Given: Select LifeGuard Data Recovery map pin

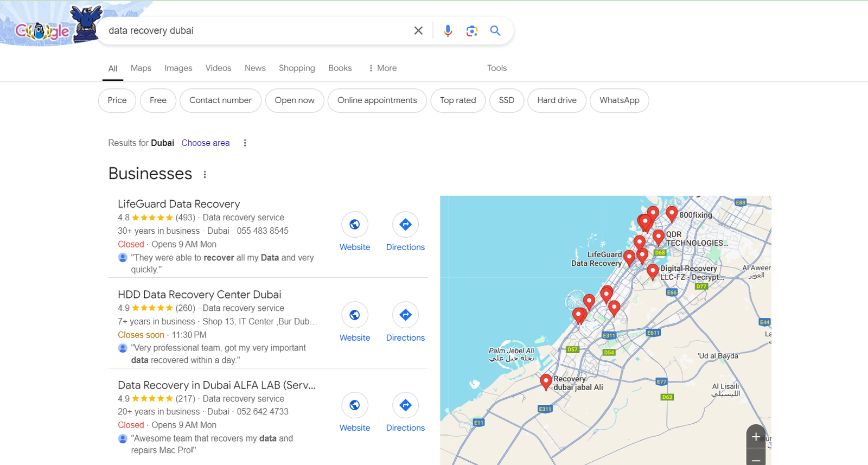Looking at the screenshot, I should click(629, 257).
